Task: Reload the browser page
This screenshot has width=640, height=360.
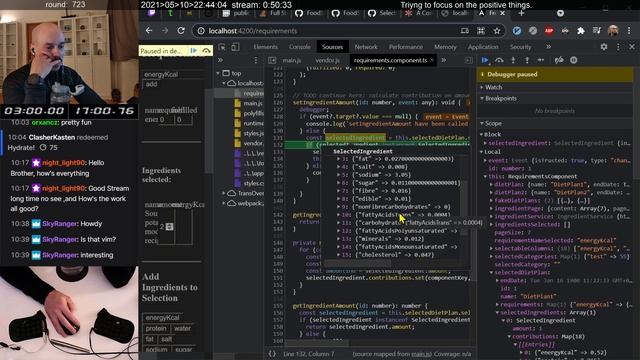Action: 181,31
